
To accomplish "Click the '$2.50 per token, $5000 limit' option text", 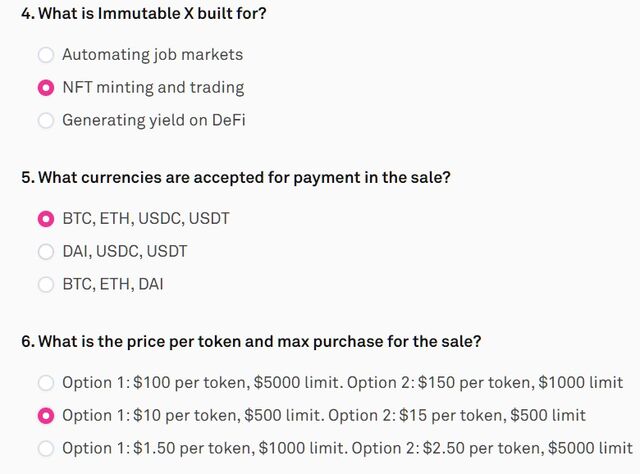I will point(528,448).
